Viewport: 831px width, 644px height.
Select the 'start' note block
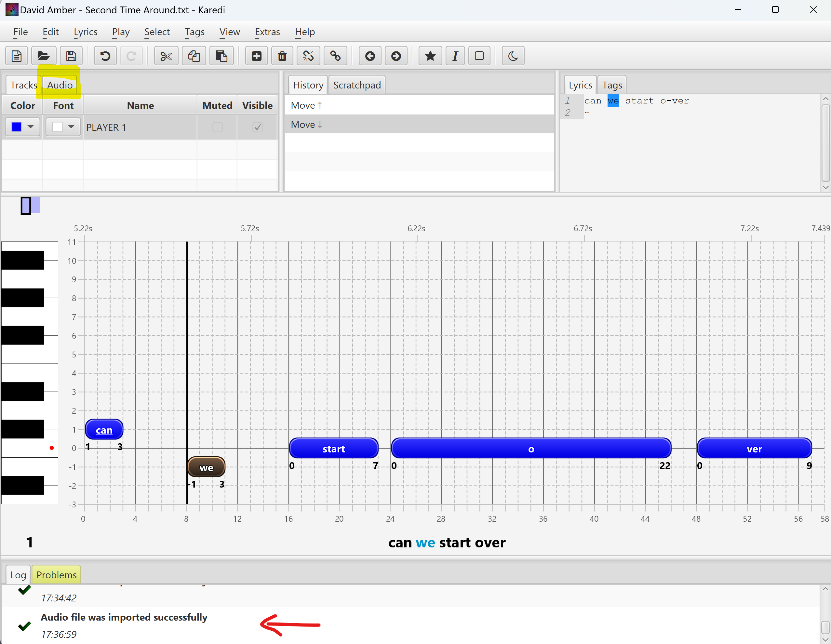pyautogui.click(x=333, y=449)
